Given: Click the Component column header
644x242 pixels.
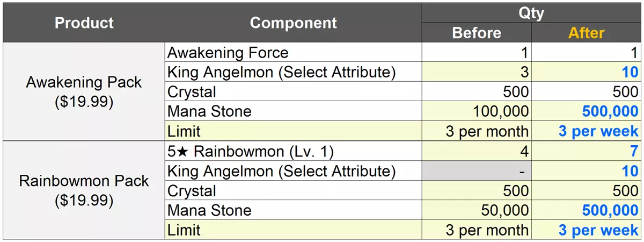Looking at the screenshot, I should pos(293,23).
